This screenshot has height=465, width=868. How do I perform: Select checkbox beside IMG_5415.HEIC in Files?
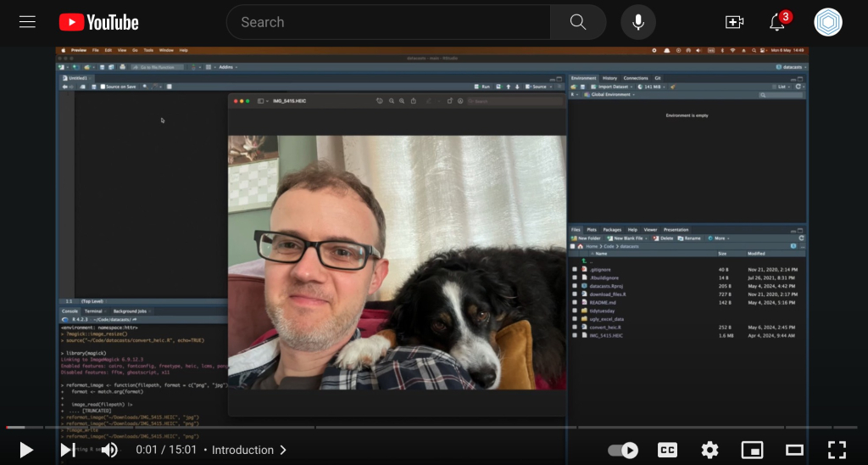[x=575, y=335]
